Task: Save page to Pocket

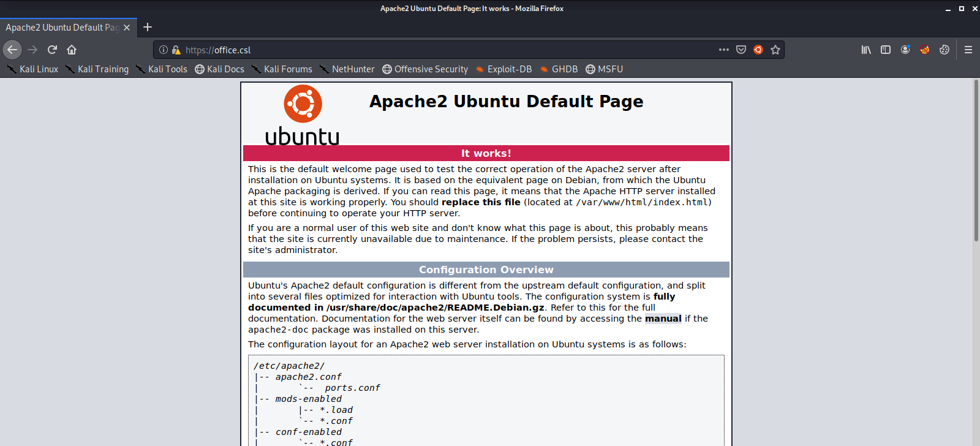Action: click(741, 50)
